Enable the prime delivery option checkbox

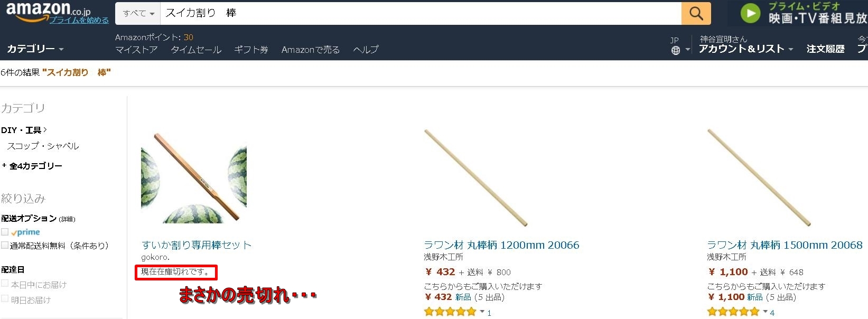pyautogui.click(x=5, y=232)
